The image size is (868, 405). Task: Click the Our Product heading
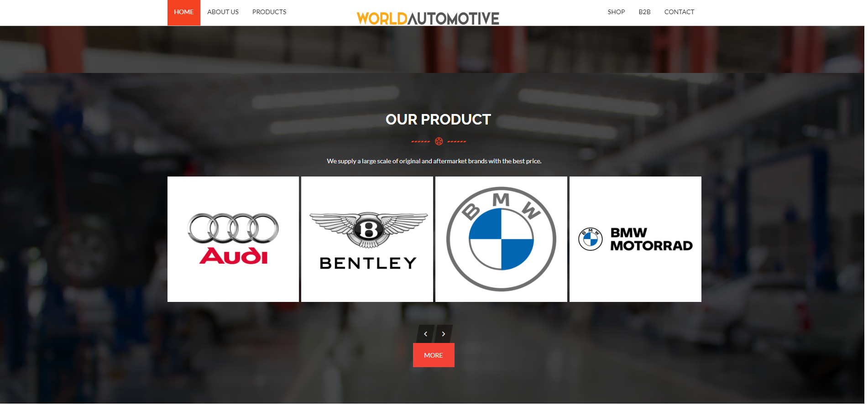pos(438,119)
